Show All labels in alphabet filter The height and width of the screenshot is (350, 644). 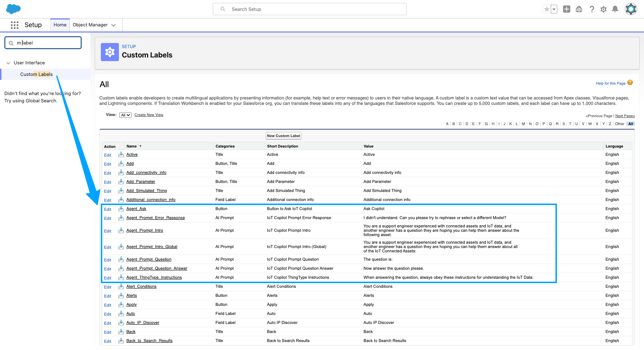pos(631,124)
